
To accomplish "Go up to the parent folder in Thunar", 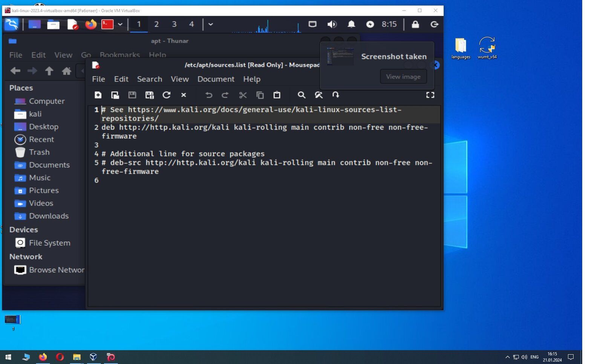I will (x=49, y=71).
